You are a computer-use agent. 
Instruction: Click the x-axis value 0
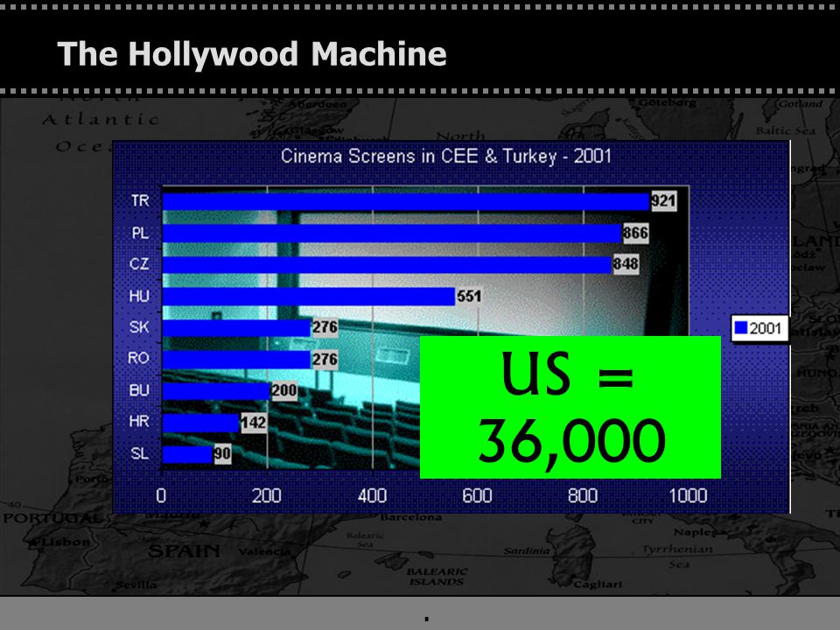(x=161, y=496)
